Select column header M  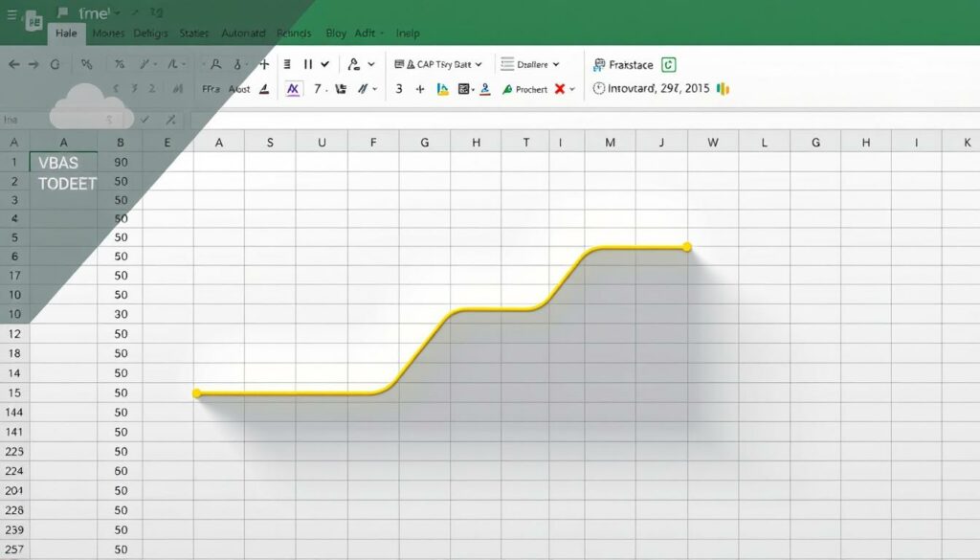pyautogui.click(x=610, y=143)
